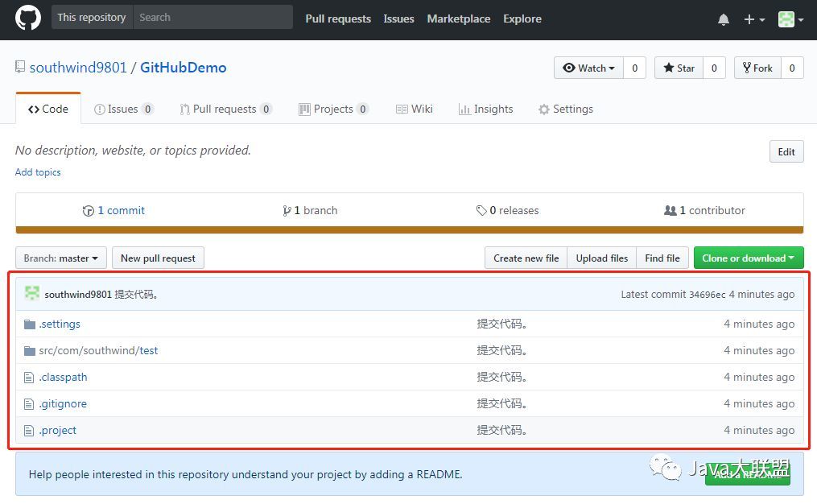Click the .project file icon
817x504 pixels.
[29, 431]
